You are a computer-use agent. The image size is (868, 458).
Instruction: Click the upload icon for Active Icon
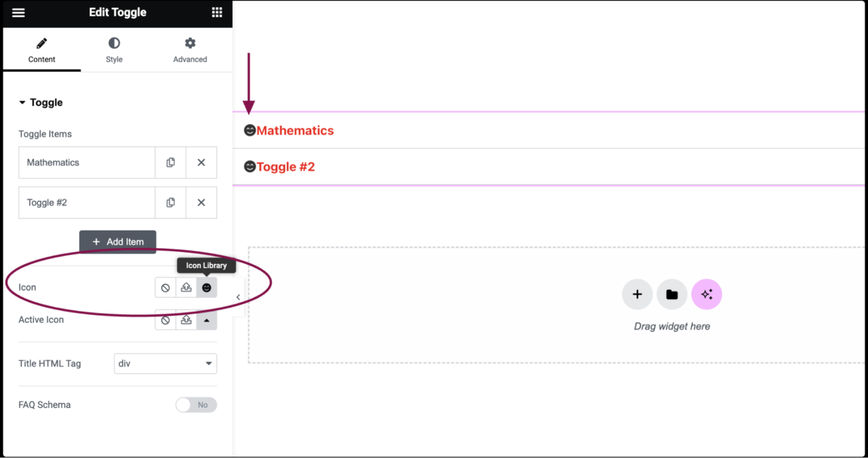[x=186, y=319]
